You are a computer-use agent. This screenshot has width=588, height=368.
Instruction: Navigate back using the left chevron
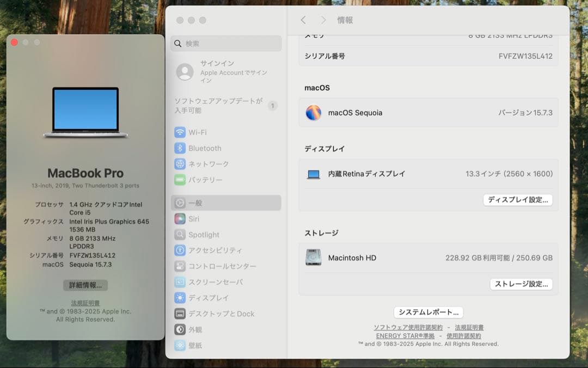pos(303,20)
